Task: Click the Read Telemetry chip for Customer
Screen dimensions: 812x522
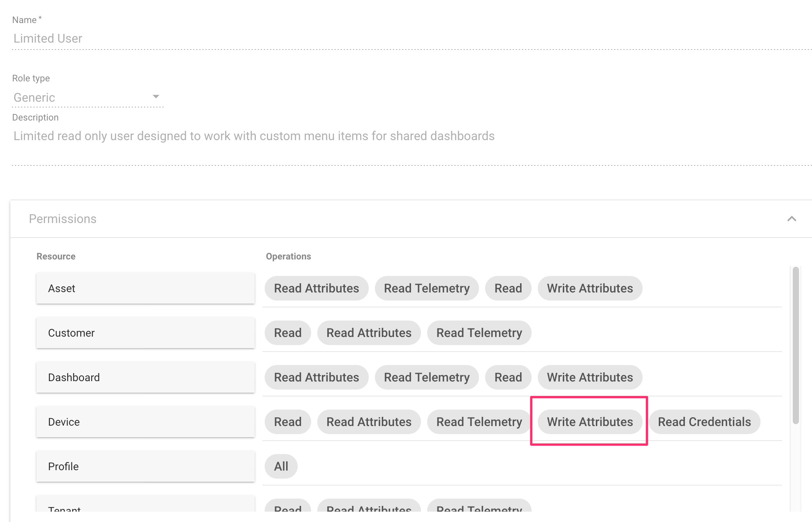Action: 479,333
